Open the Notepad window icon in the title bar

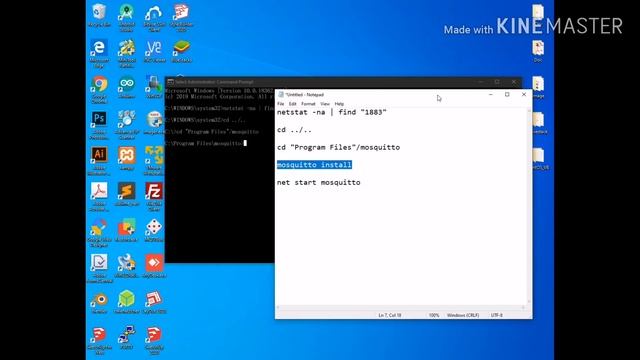(x=281, y=94)
